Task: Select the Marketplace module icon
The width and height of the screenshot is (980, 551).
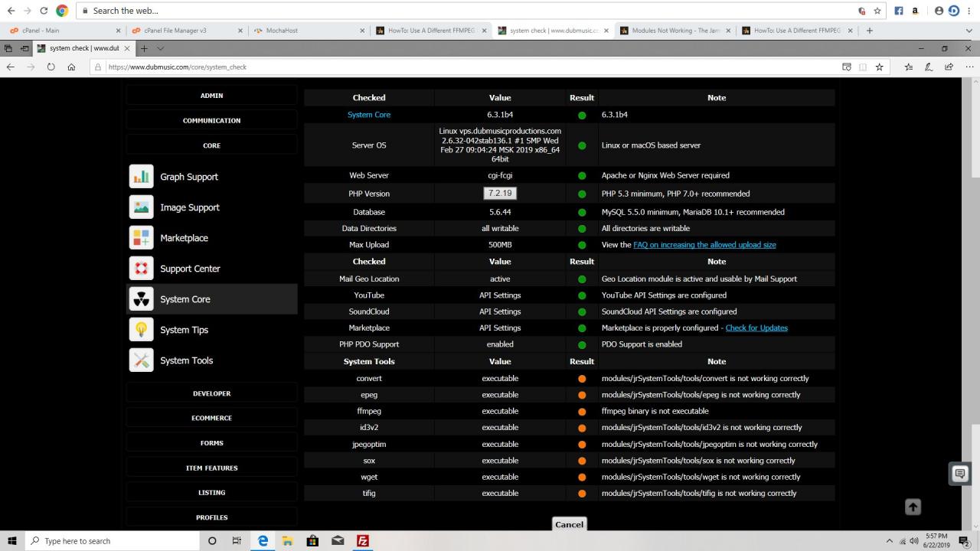Action: (142, 238)
